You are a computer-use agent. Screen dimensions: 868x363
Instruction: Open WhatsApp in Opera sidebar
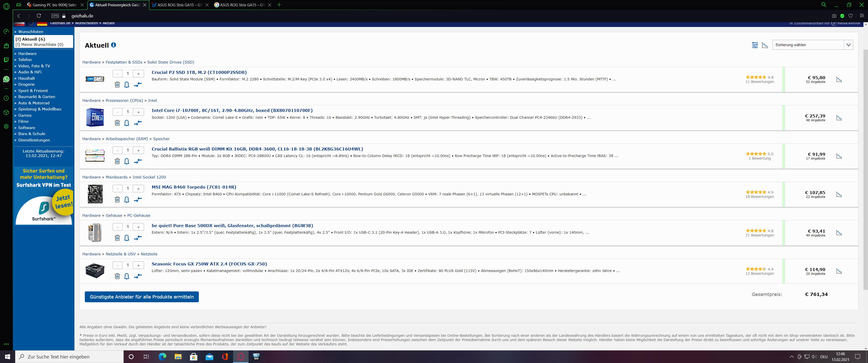pos(6,79)
